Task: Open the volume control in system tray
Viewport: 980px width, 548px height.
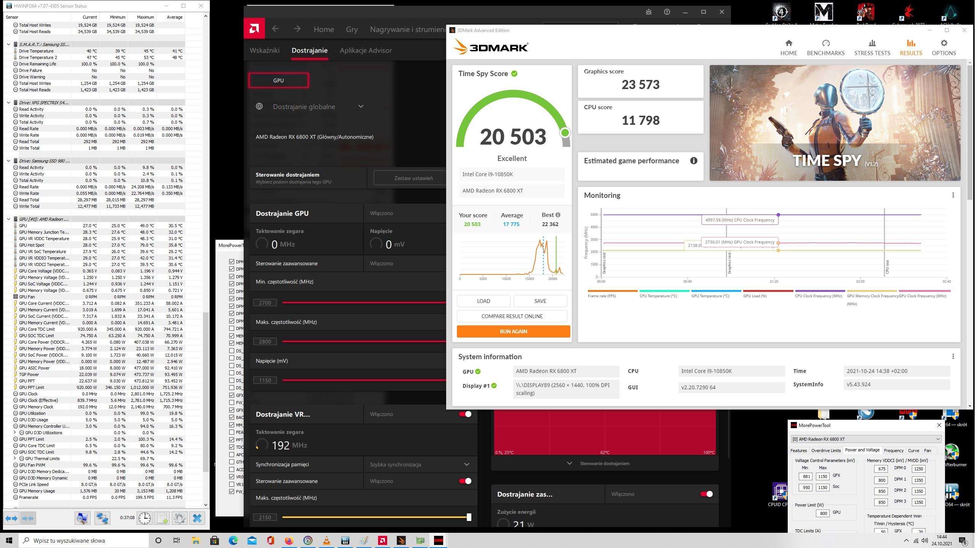Action: [x=925, y=541]
